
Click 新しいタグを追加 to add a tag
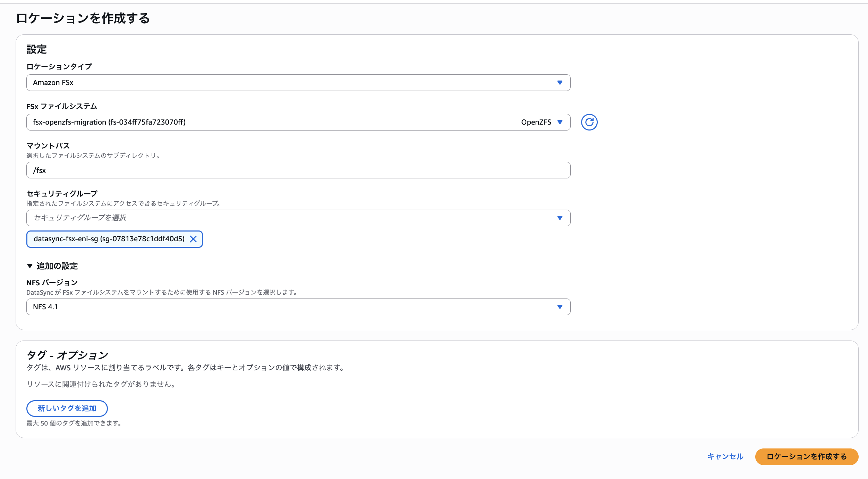click(x=67, y=408)
